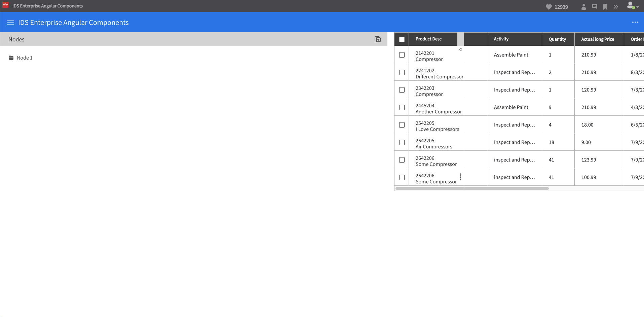Viewport: 644px width, 317px height.
Task: Click the heart favorites icon
Action: [548, 7]
